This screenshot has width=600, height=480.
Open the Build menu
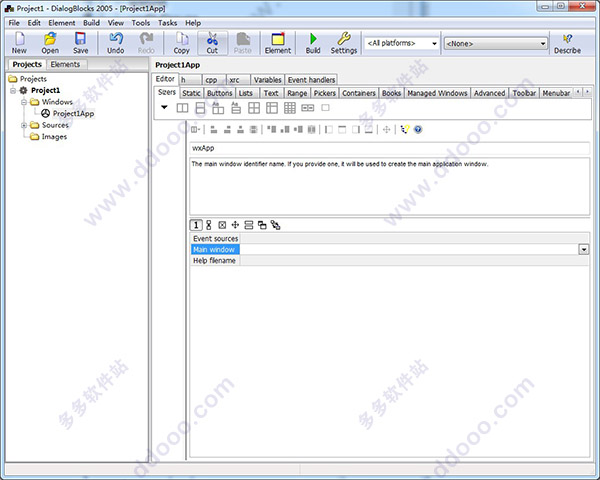(91, 23)
